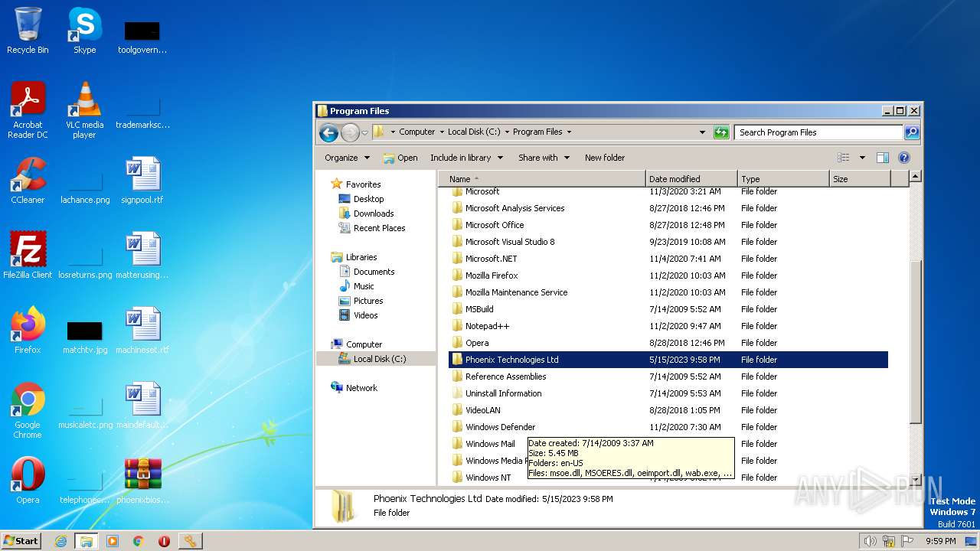Click the FileZilla Client desktop icon
This screenshot has height=551, width=980.
tap(28, 256)
